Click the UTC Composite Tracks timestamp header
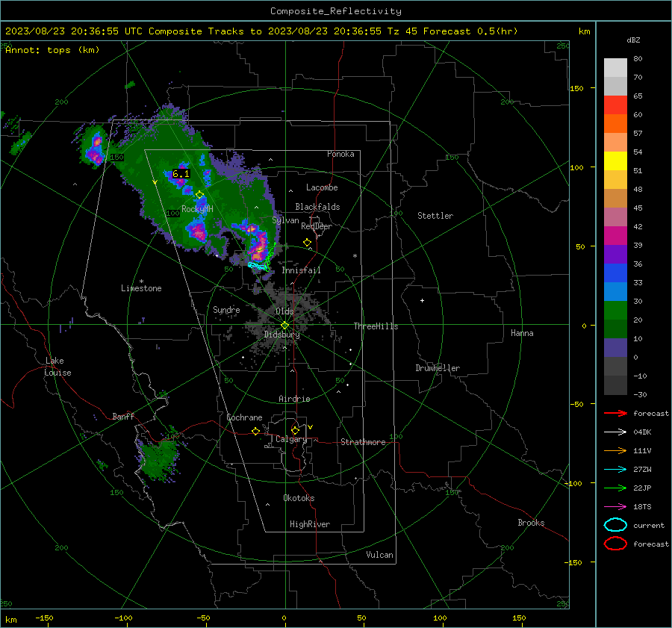Image resolution: width=672 pixels, height=628 pixels. (261, 31)
